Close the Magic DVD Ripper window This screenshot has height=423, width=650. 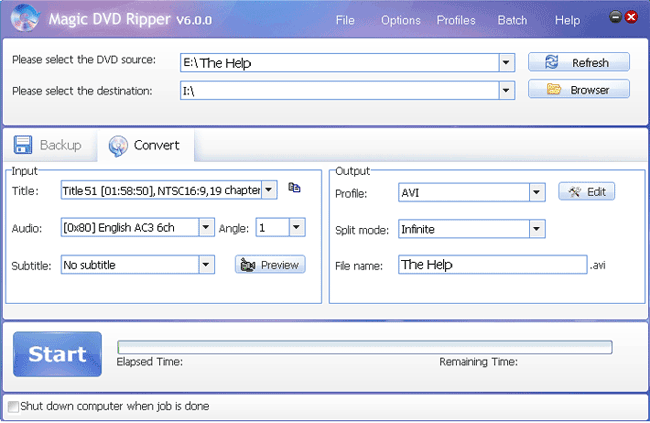pos(631,18)
